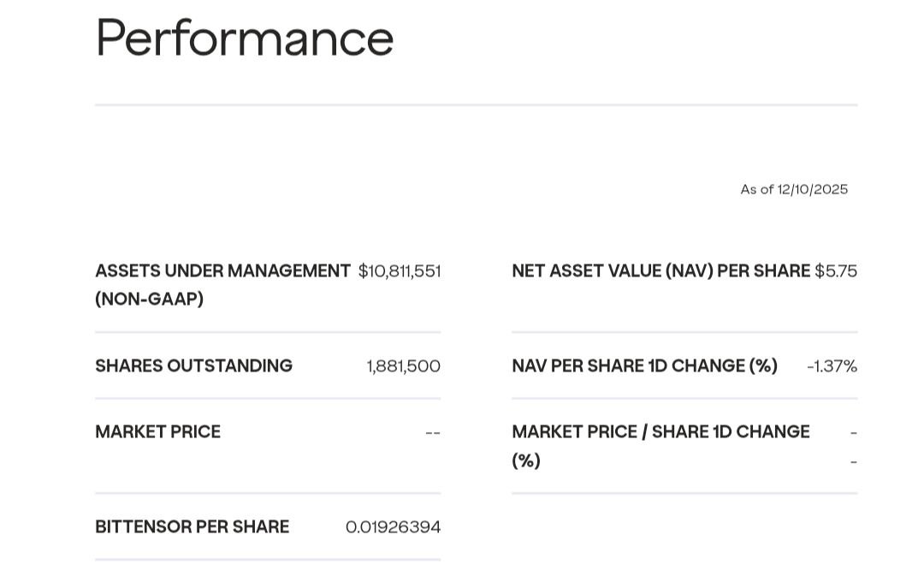Click the divider line beneath the Performance heading
Viewport: 924px width, 588px height.
pyautogui.click(x=476, y=105)
